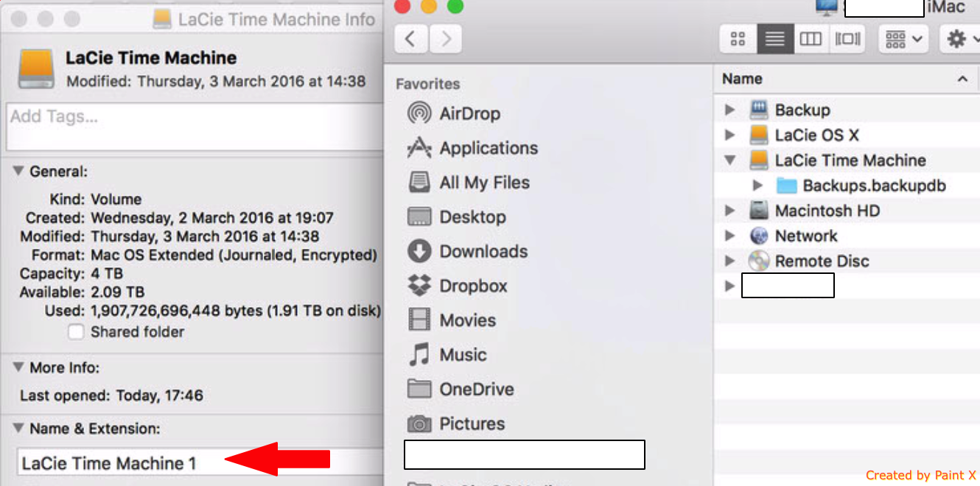Switch Finder to Cover Flow view
Image resolution: width=980 pixels, height=486 pixels.
(847, 39)
